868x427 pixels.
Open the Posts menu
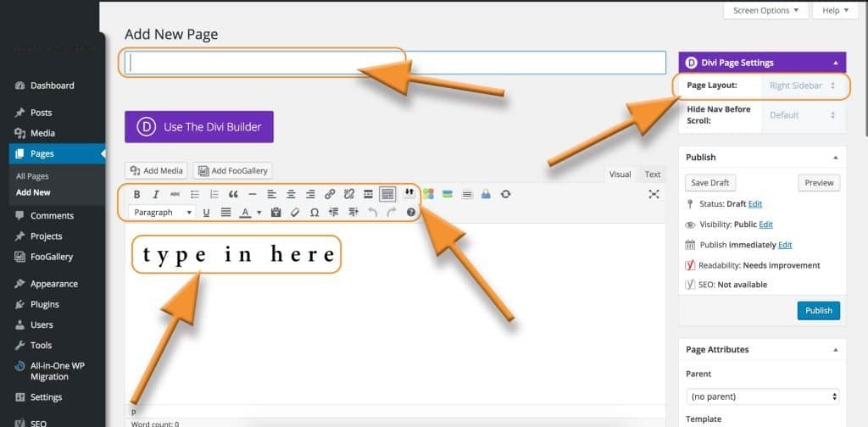(41, 113)
